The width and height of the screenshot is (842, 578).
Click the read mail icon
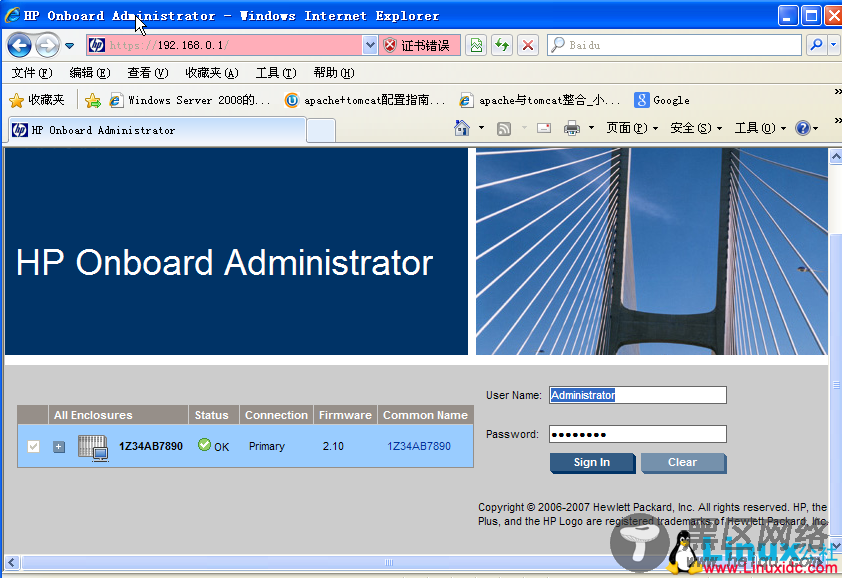544,128
